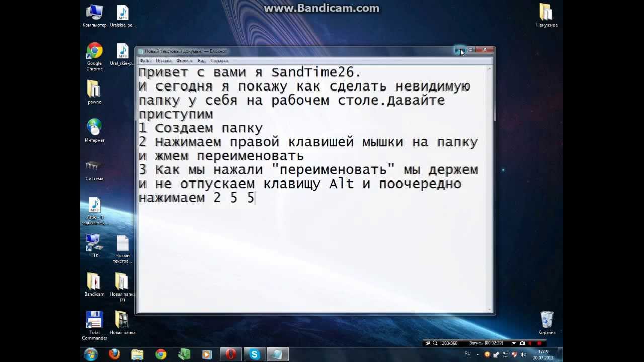Select the Uralskie_pe... MP3 file
Image resolution: width=644 pixels, height=362 pixels.
coord(122,16)
